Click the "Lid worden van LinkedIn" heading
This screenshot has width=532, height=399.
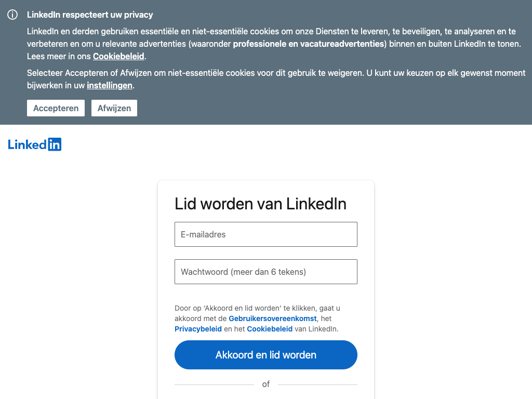(x=260, y=204)
